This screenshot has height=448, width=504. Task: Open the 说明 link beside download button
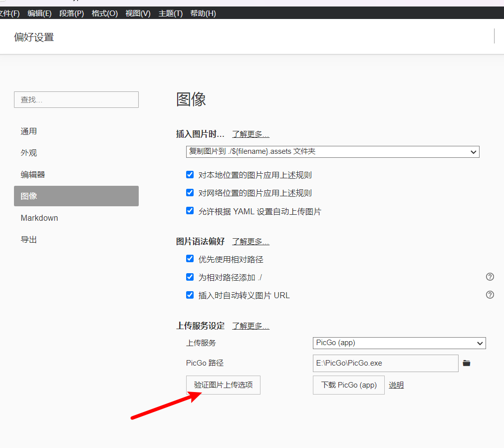396,385
